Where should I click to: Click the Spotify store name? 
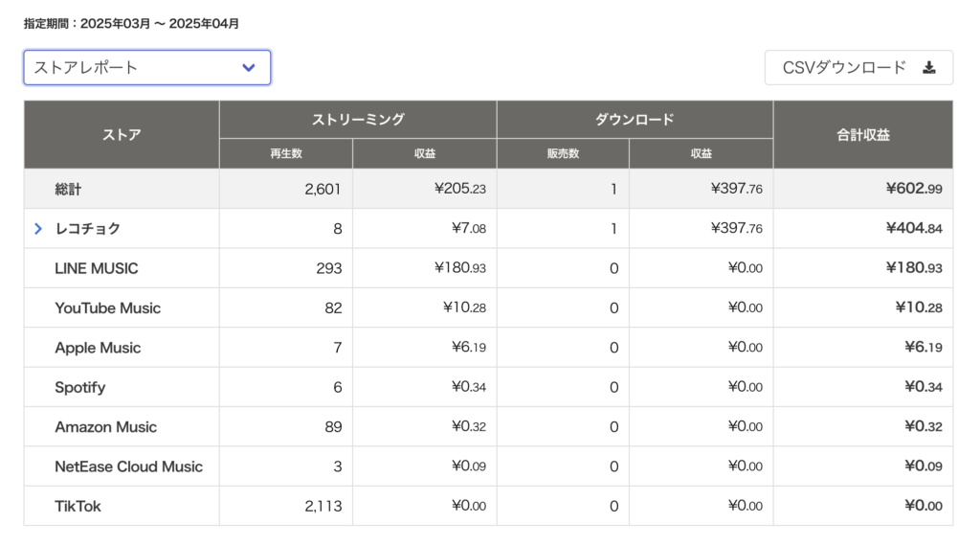(x=80, y=387)
